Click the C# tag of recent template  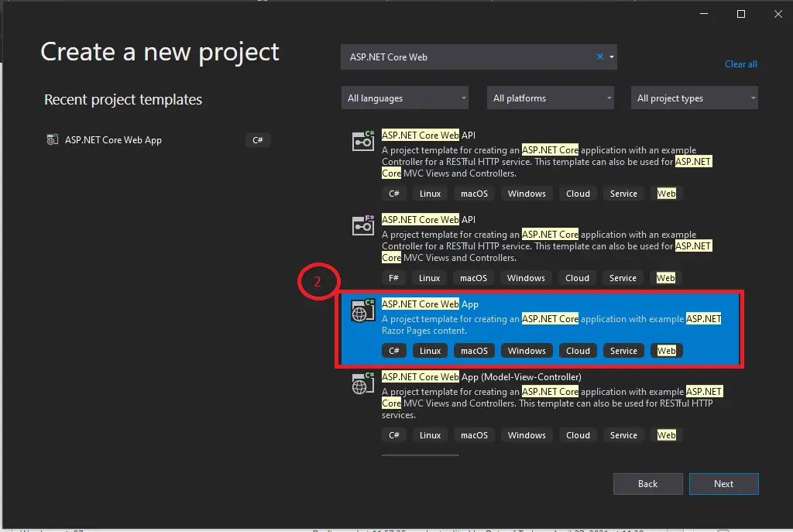pos(258,140)
